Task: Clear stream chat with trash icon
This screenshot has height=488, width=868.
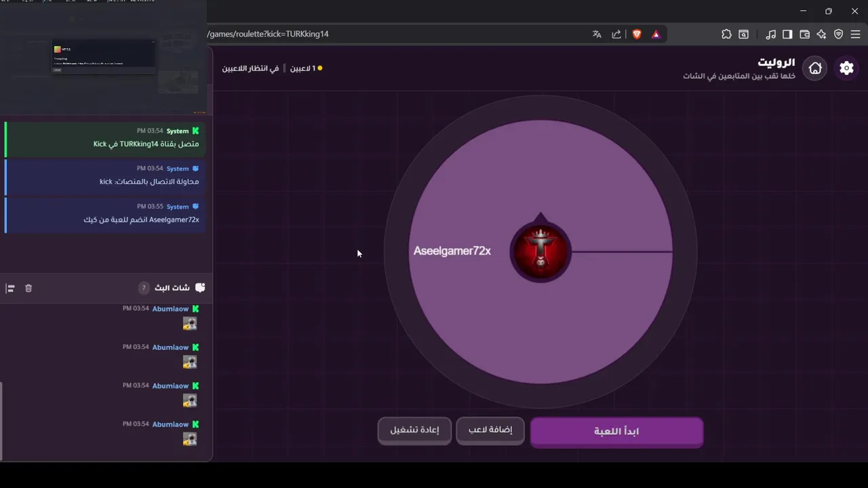Action: pos(28,288)
